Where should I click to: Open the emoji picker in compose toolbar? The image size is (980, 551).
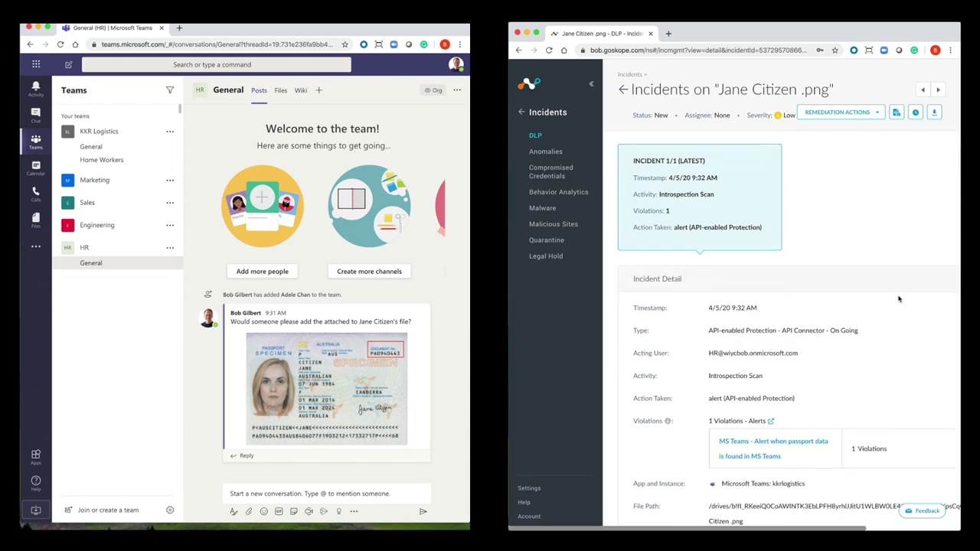pyautogui.click(x=263, y=511)
